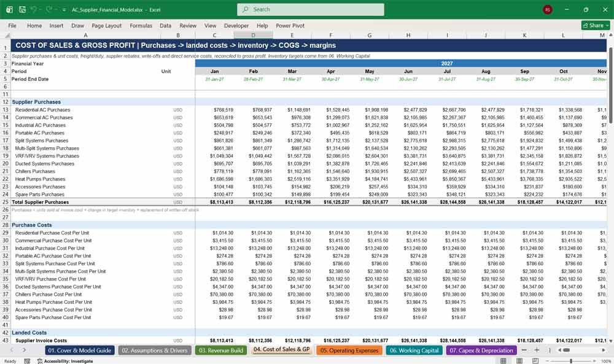Click horizontal scrollbar left arrow
The height and width of the screenshot is (364, 614).
coord(559,350)
